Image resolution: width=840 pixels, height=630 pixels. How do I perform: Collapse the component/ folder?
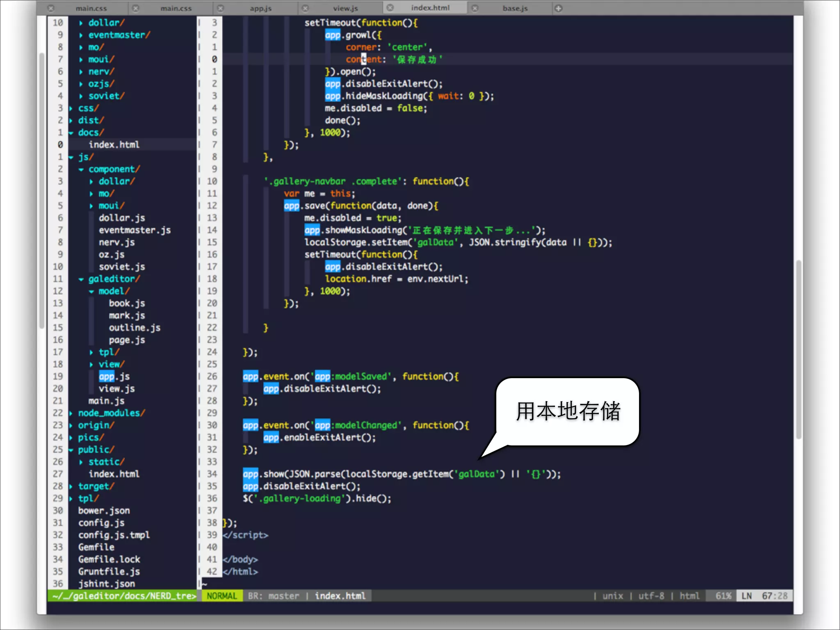pyautogui.click(x=81, y=169)
